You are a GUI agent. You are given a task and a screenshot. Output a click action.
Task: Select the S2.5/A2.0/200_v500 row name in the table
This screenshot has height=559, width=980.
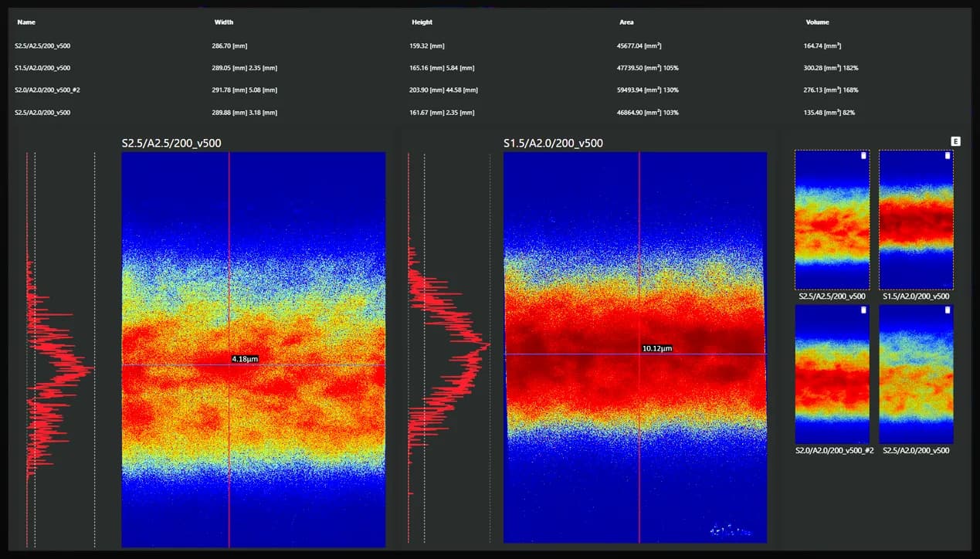point(42,113)
